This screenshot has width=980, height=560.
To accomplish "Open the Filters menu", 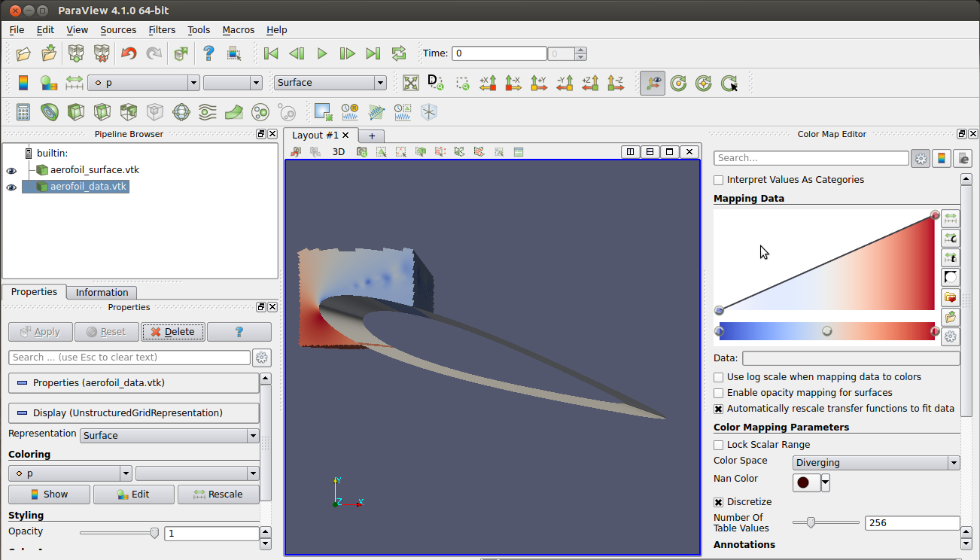I will (x=162, y=30).
